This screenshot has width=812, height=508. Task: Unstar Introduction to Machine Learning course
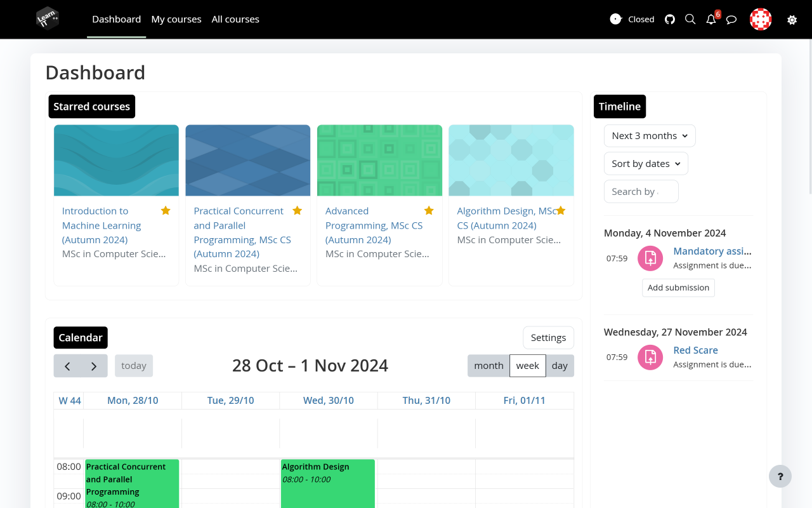(x=166, y=210)
